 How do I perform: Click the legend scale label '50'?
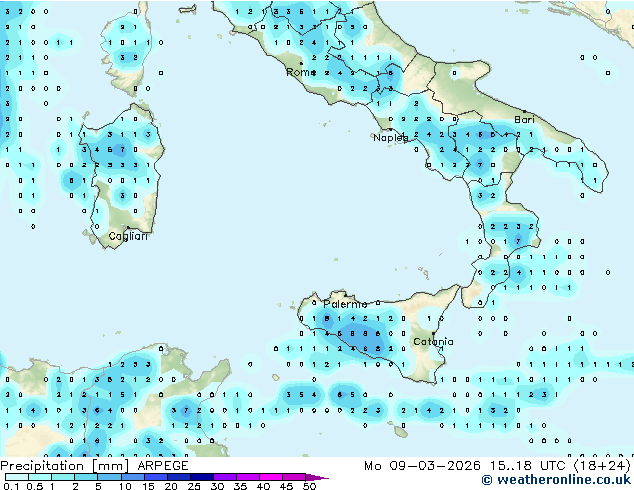(x=309, y=486)
